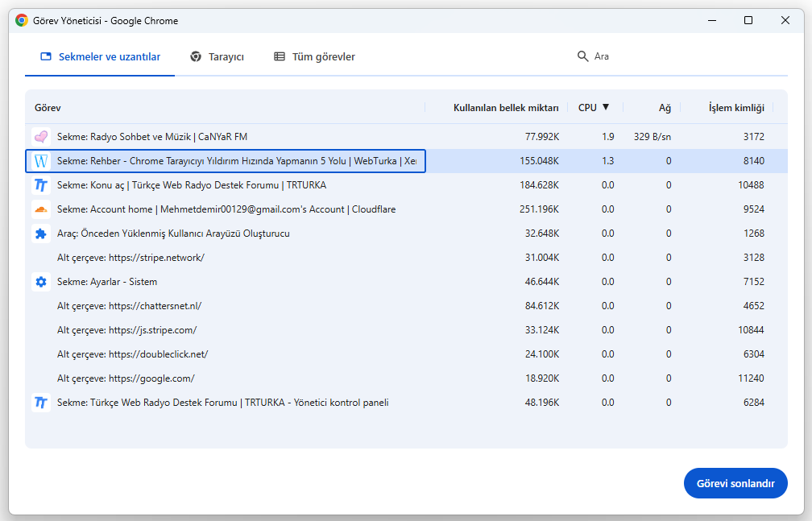The width and height of the screenshot is (812, 521).
Task: Click the blue puzzle piece extension icon
Action: 40,234
